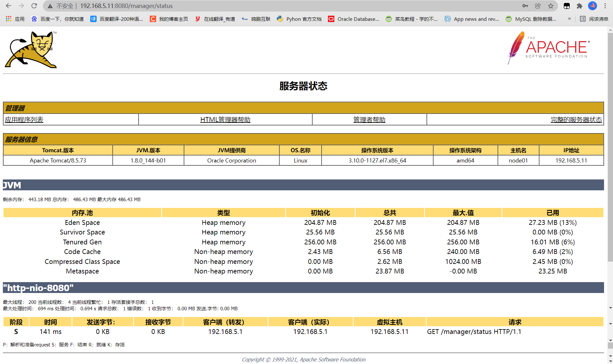Screen dimensions: 613x364
Task: Open the 百度一下 bookmark
Action: (x=57, y=19)
